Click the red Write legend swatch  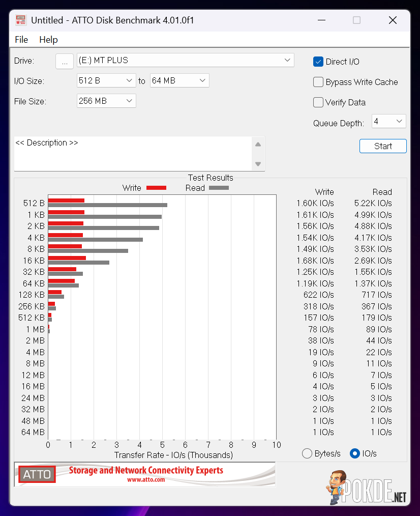coord(156,188)
